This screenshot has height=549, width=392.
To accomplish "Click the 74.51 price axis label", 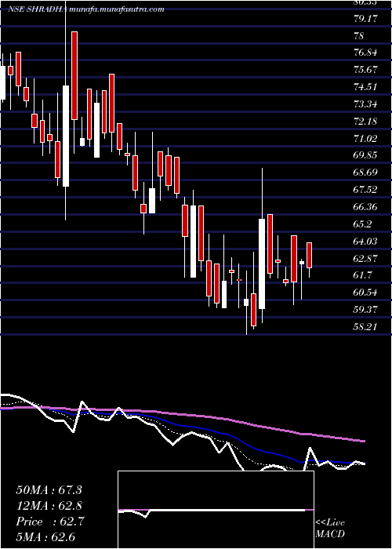I will click(365, 87).
